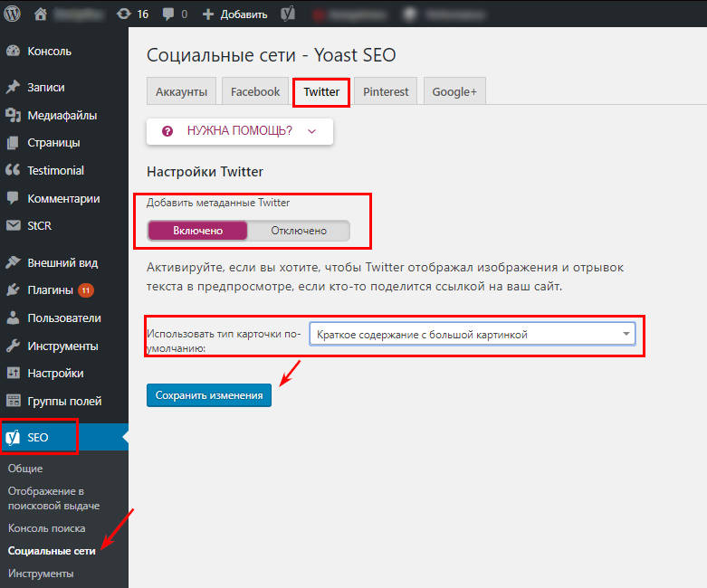Click the plugins update badge showing 11
Image resolution: width=707 pixels, height=588 pixels.
[86, 290]
